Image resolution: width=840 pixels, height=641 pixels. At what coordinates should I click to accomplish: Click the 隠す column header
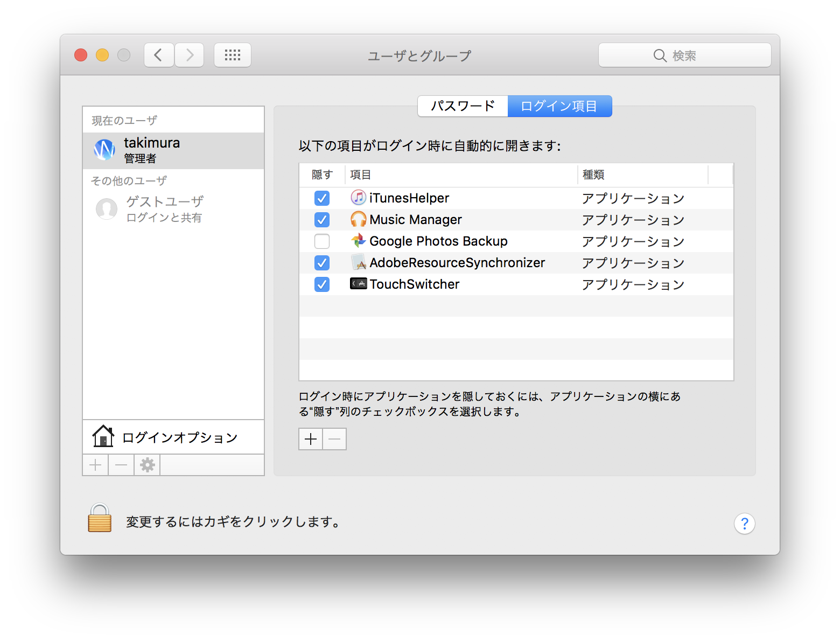click(322, 175)
